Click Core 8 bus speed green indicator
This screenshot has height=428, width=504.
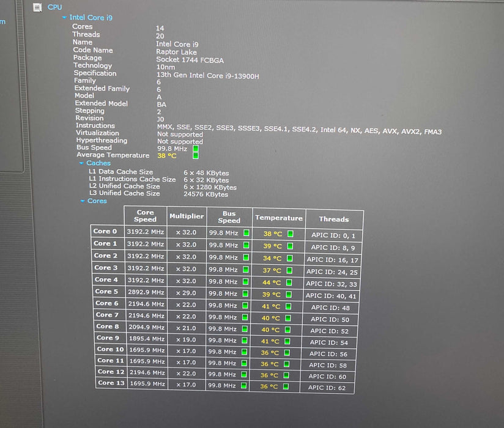coord(245,329)
